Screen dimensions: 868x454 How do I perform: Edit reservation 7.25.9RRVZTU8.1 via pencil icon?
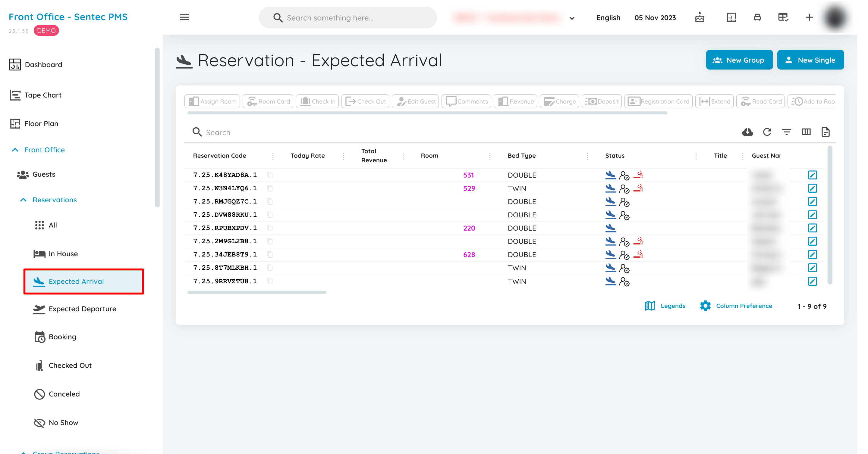813,281
